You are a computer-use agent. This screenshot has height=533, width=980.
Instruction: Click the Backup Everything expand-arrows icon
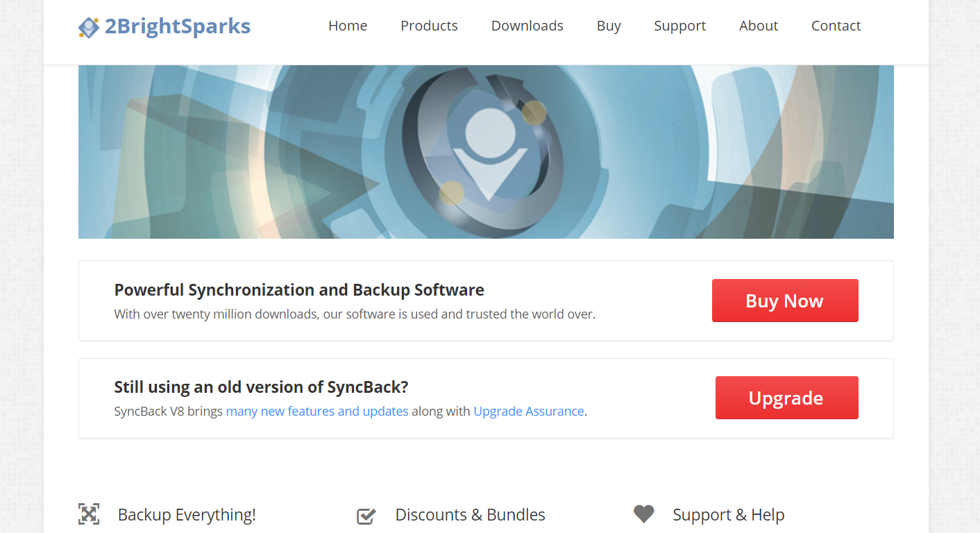89,514
